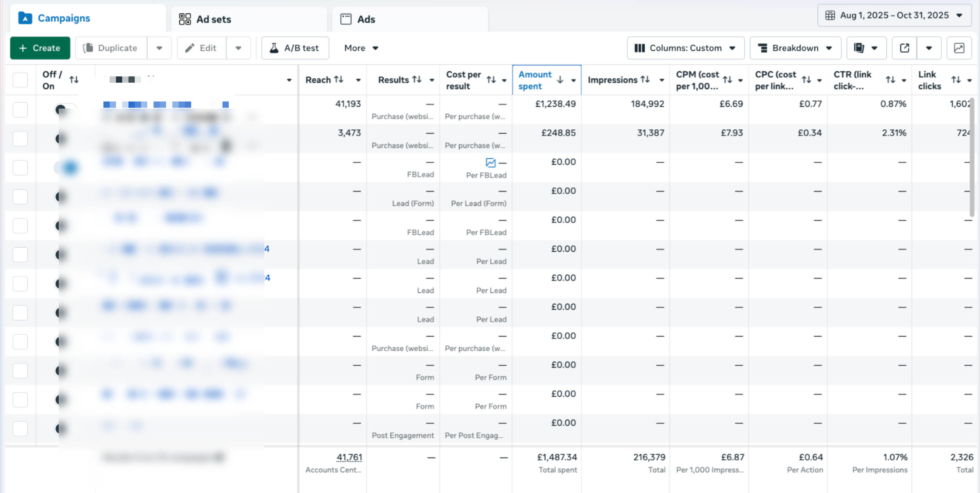
Task: Click the Purchase (websi... label in the first row
Action: pyautogui.click(x=402, y=116)
